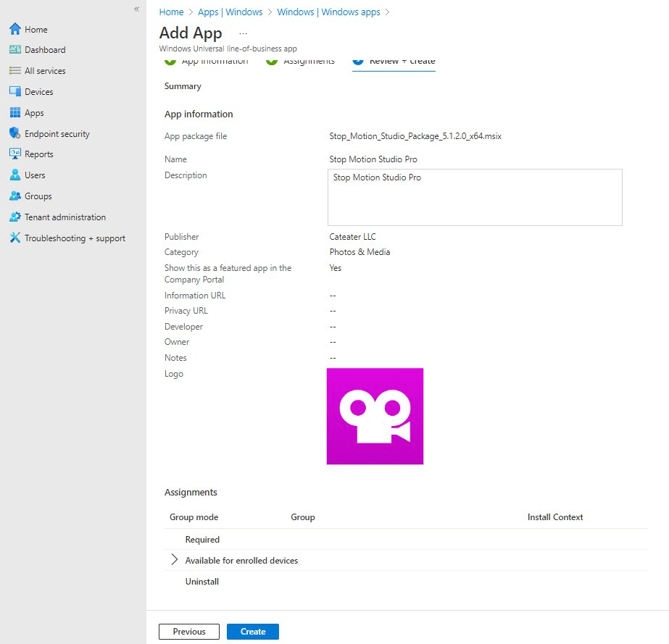Select the All services list icon
The height and width of the screenshot is (644, 669).
[x=14, y=71]
